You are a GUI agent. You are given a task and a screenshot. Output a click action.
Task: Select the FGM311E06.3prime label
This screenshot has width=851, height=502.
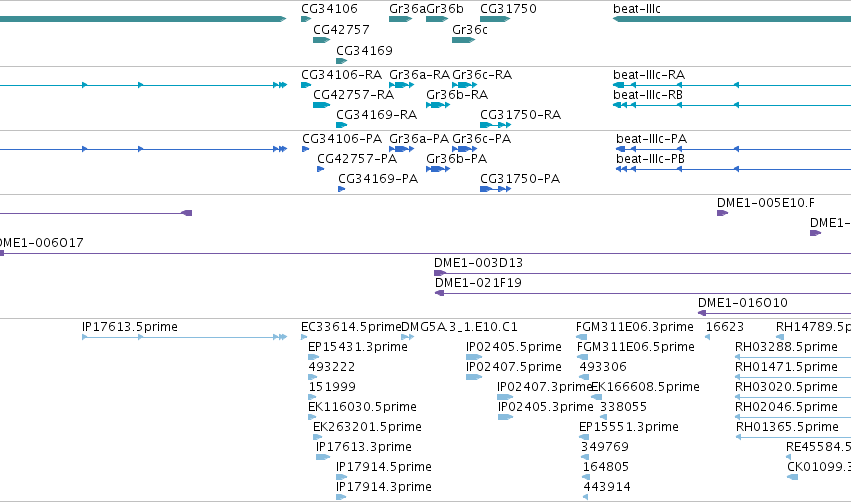634,327
